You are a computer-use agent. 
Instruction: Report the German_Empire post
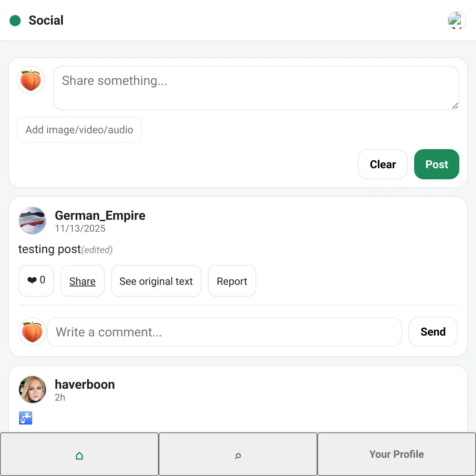pyautogui.click(x=232, y=281)
